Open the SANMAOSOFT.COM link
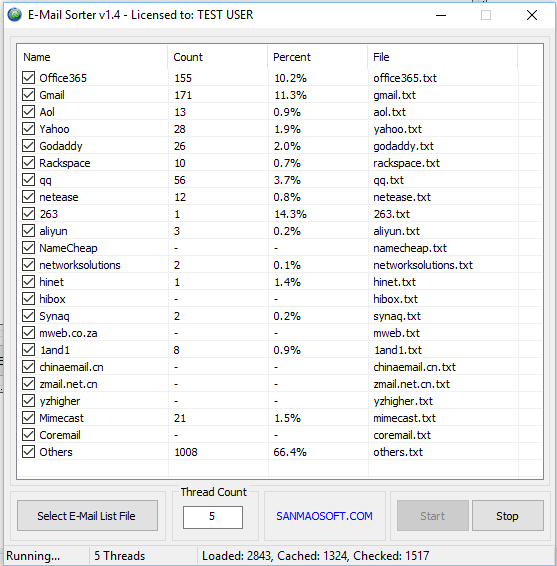 point(324,516)
